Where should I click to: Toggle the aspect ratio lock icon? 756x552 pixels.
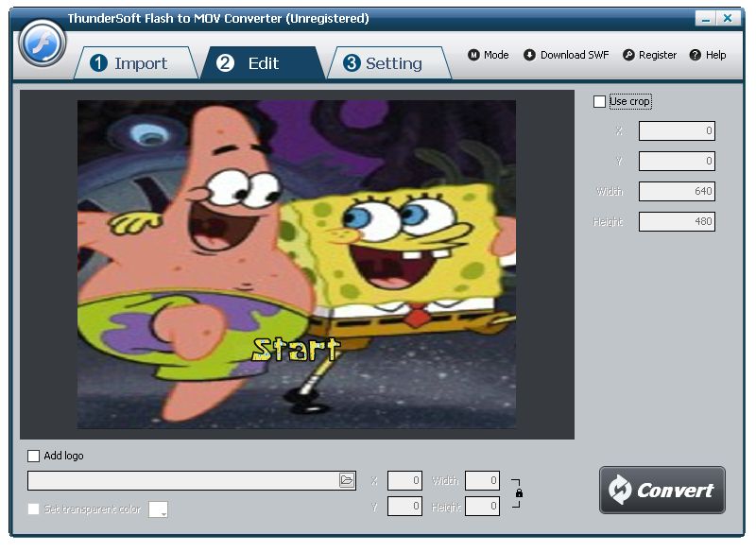coord(519,493)
